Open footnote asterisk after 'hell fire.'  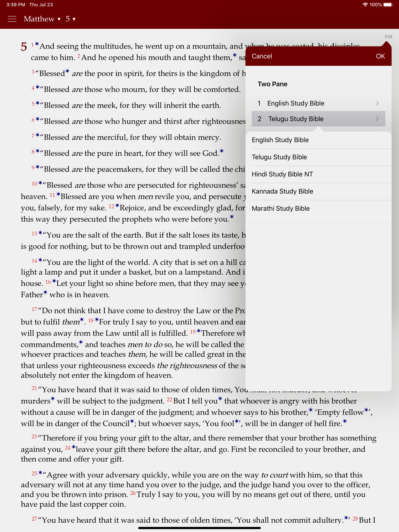point(345,421)
